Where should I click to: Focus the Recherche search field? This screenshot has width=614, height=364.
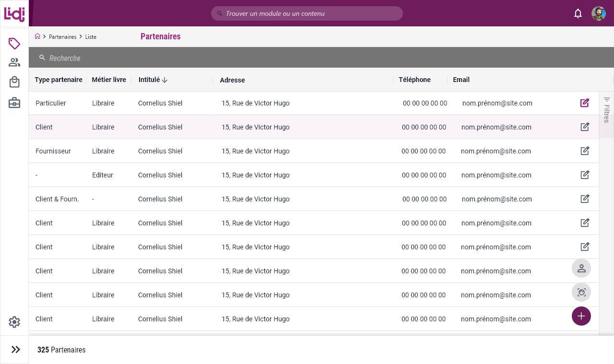[192, 58]
